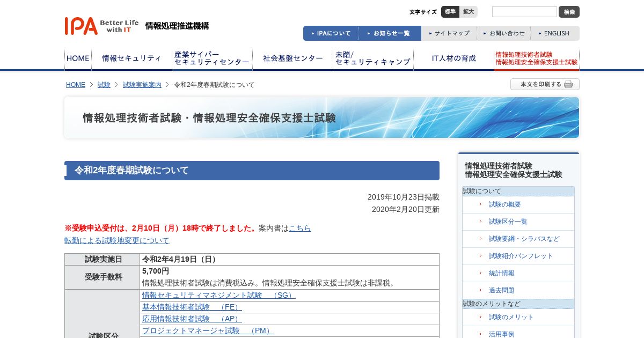The width and height of the screenshot is (644, 338).
Task: Click the banner 情報処理技術者試験・情報処理安全確保支援士試験
Action: 321,117
